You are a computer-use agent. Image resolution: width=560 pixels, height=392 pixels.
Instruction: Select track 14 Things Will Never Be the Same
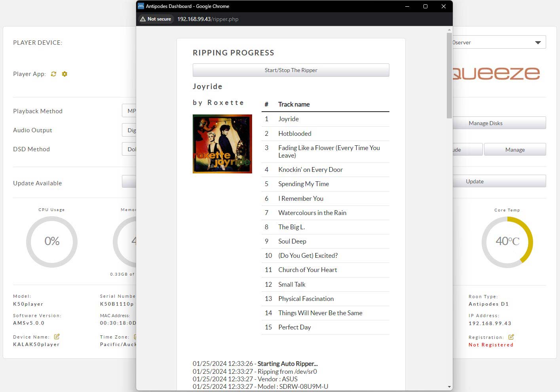click(325, 313)
